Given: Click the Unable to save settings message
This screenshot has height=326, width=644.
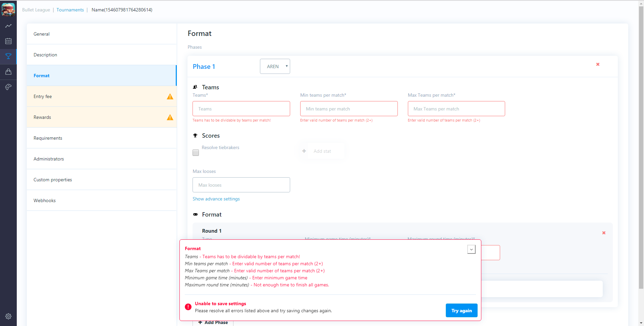Looking at the screenshot, I should (x=220, y=304).
